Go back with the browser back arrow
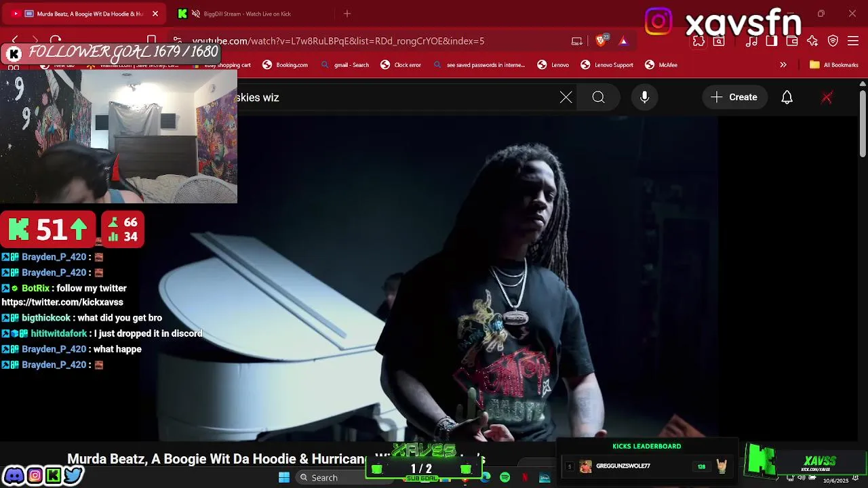 pos(15,41)
